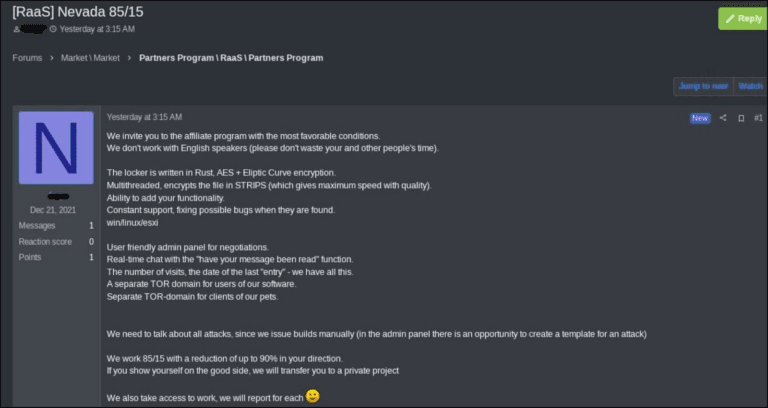Open the N user avatar
This screenshot has width=768, height=408.
click(56, 148)
